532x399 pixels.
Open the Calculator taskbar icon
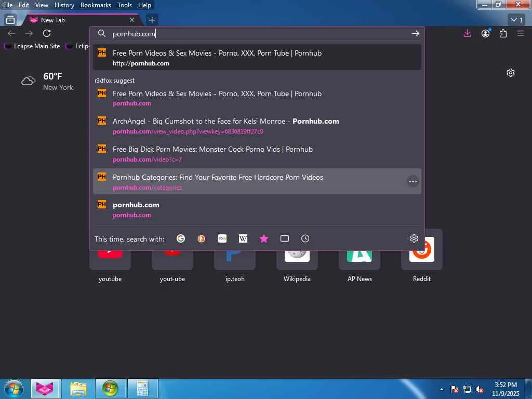click(142, 389)
